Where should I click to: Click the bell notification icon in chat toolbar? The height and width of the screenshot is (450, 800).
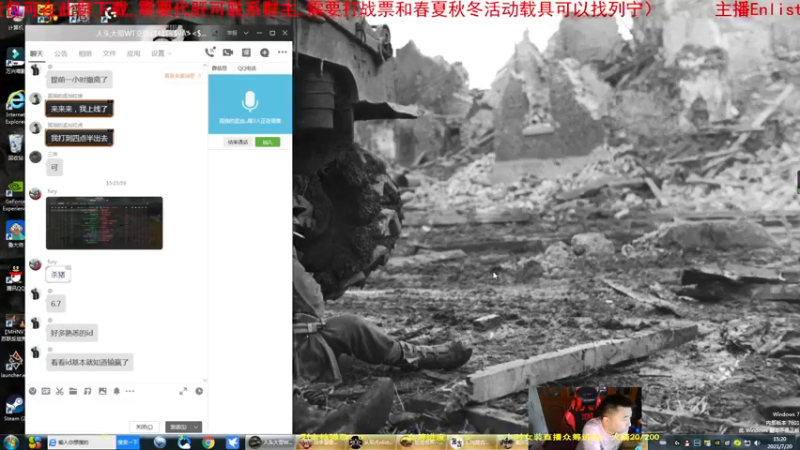point(116,391)
